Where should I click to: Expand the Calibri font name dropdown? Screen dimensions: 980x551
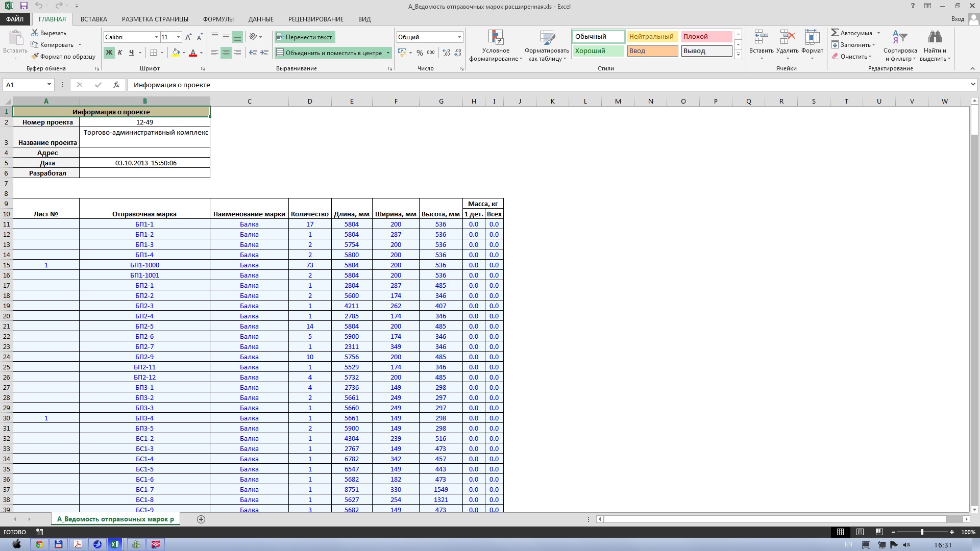pyautogui.click(x=156, y=37)
